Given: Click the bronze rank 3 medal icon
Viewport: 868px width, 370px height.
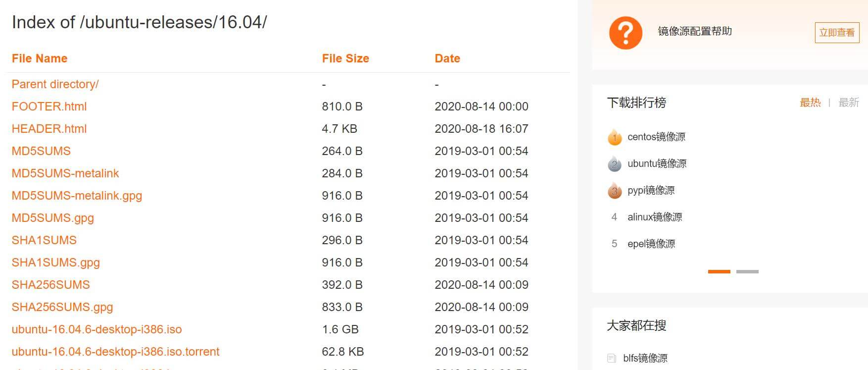Looking at the screenshot, I should coord(614,191).
